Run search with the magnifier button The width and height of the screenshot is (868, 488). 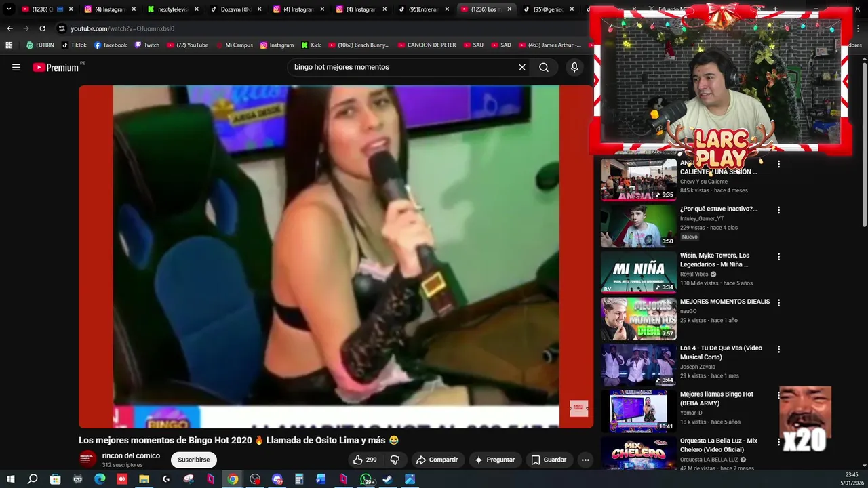(x=544, y=67)
